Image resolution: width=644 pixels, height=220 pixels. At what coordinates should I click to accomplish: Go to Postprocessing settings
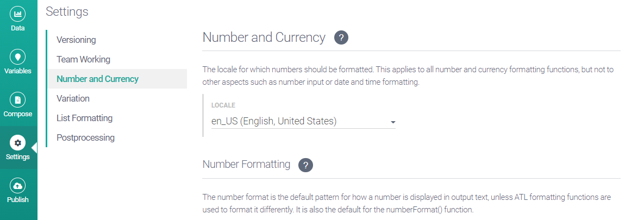85,137
